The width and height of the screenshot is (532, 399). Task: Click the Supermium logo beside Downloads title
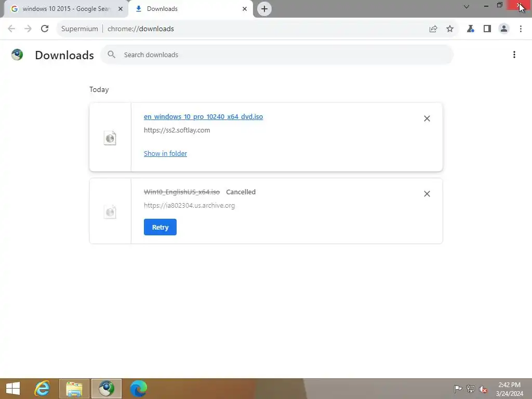tap(17, 55)
